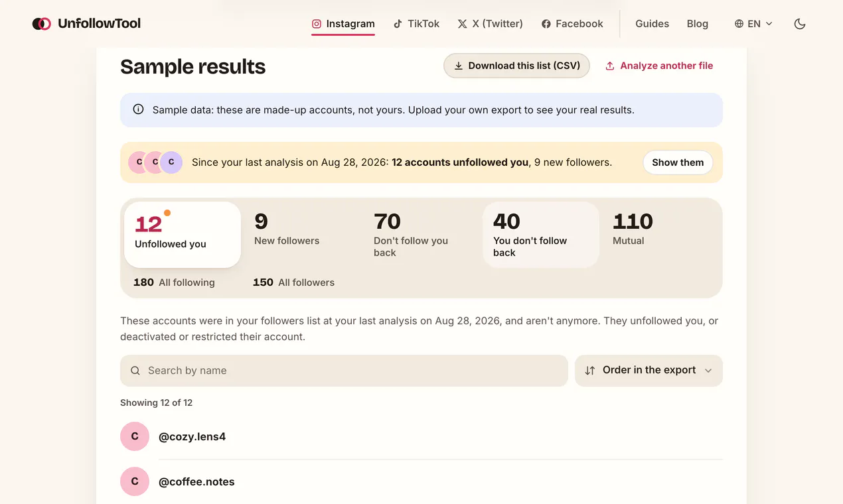Toggle dark mode with the moon icon
843x504 pixels.
(800, 24)
